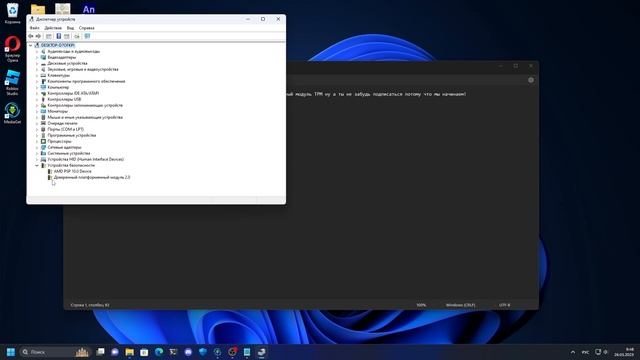Click the line and column indicator in Notepad
The height and width of the screenshot is (360, 640).
(90, 305)
